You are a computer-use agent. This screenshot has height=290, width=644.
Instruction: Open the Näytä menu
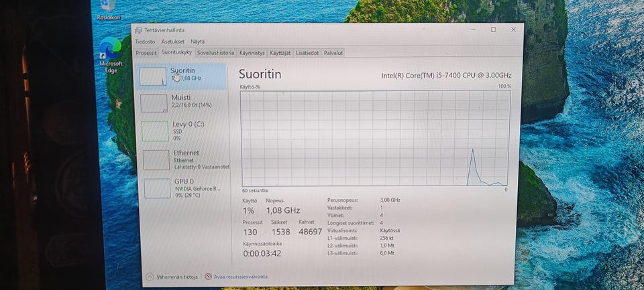pos(197,42)
